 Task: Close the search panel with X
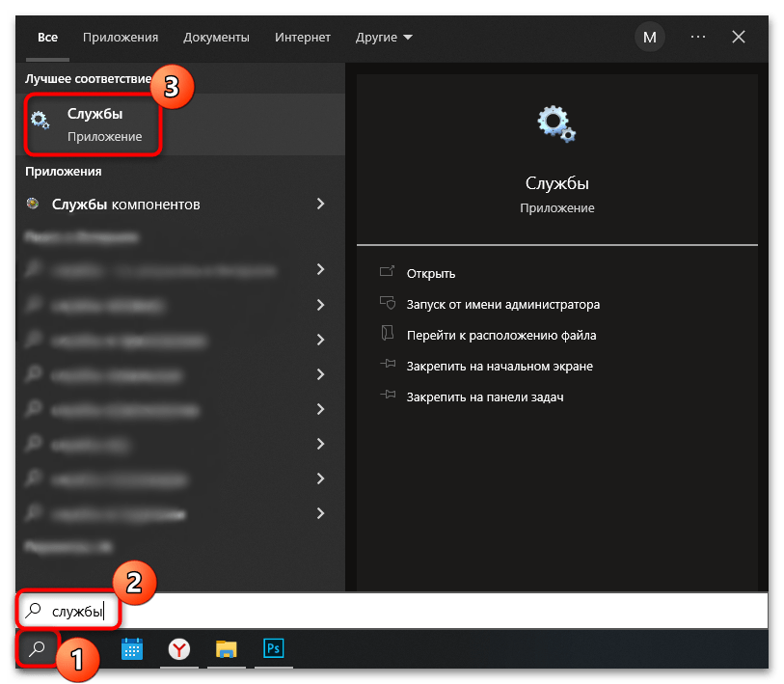tap(739, 38)
